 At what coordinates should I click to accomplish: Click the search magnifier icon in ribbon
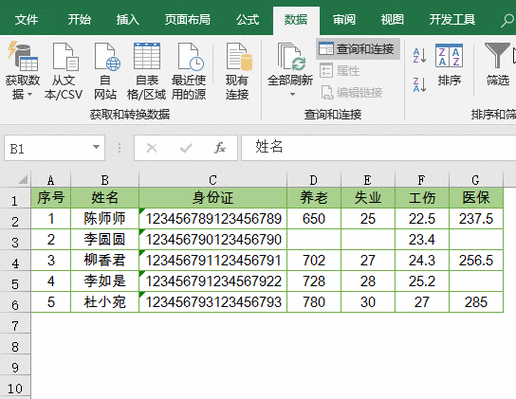(x=507, y=20)
